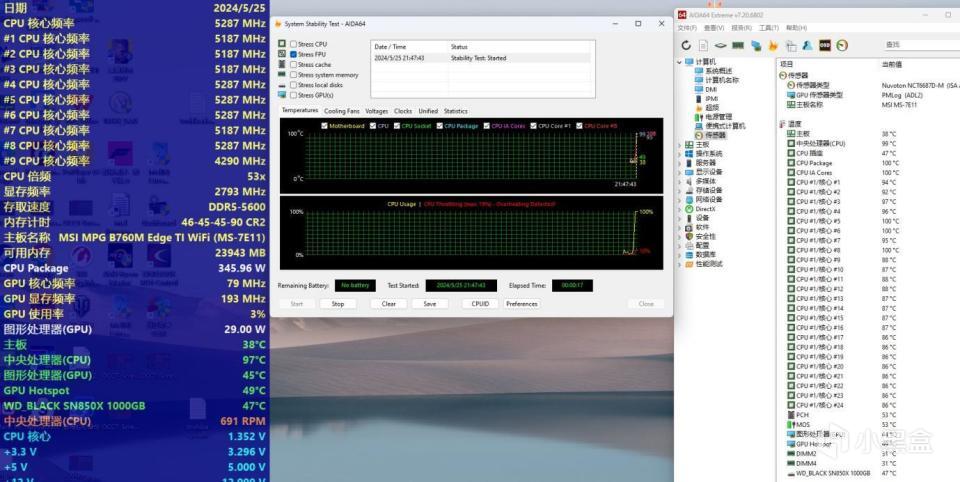Click the 查找 search field
Viewport: 960px width, 482px height.
(918, 45)
